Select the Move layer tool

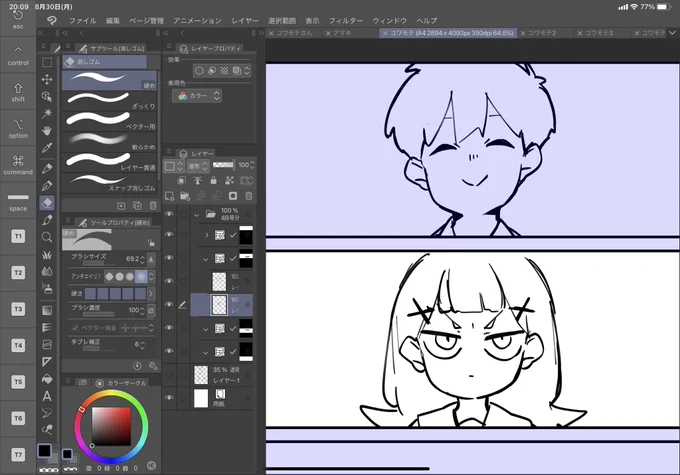click(x=47, y=79)
